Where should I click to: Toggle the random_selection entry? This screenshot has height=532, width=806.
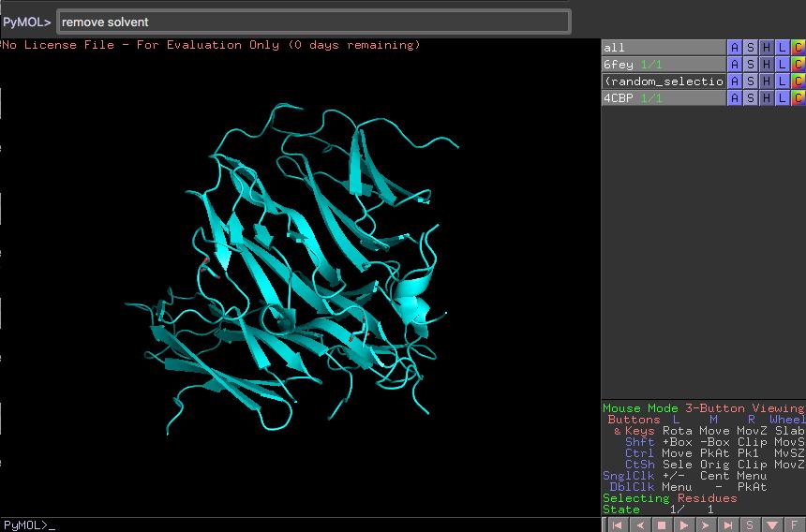[664, 81]
